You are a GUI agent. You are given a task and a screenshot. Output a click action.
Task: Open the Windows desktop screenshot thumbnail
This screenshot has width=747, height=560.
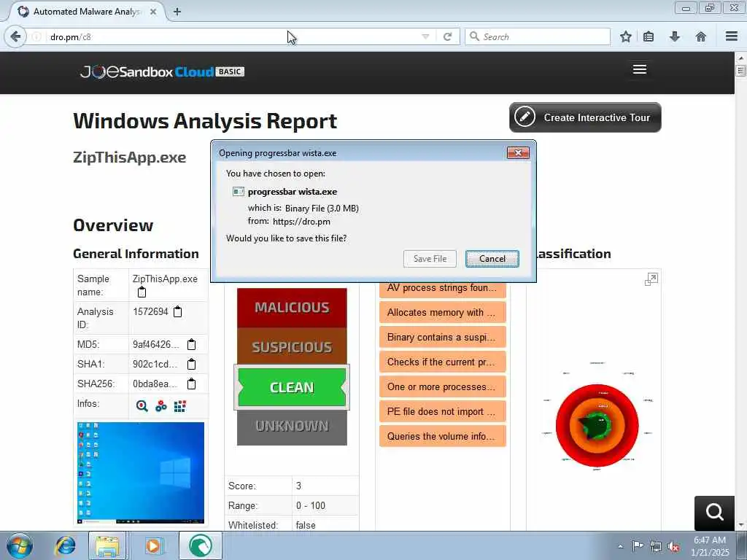(x=141, y=472)
